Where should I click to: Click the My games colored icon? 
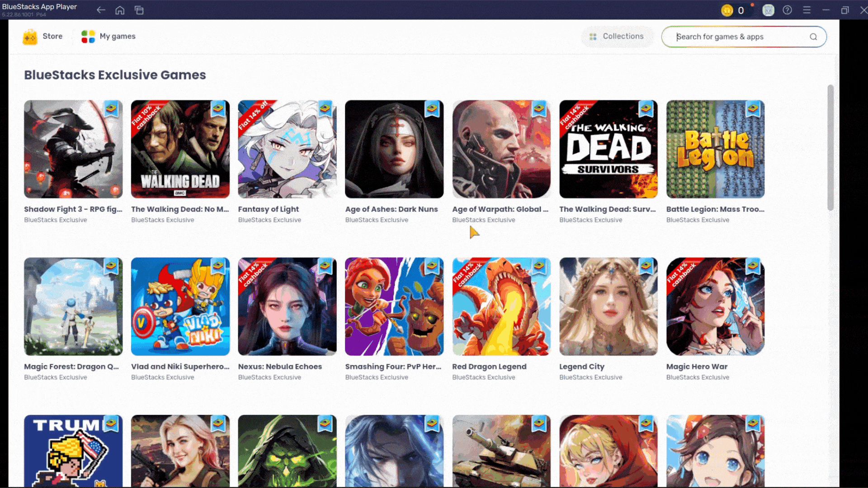[x=88, y=37]
